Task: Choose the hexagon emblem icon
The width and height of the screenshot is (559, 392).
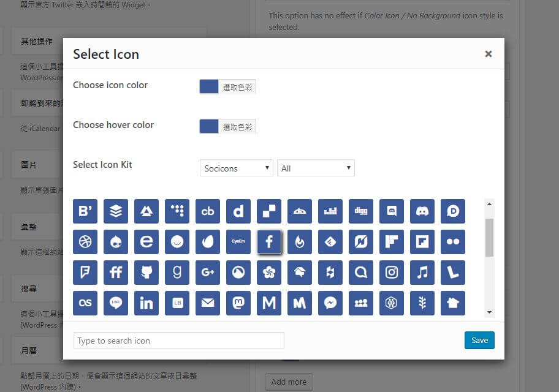Action: pyautogui.click(x=392, y=303)
